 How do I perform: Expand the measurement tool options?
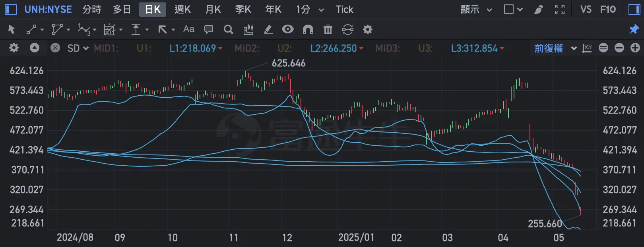[147, 30]
